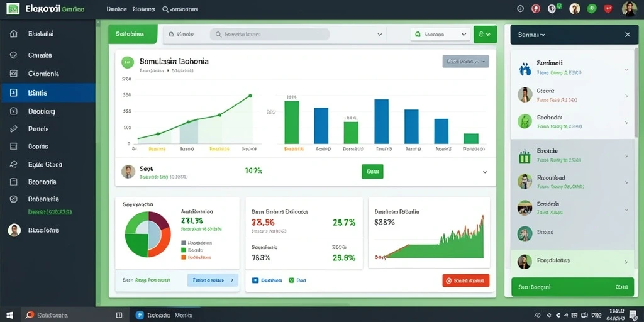The image size is (644, 322).
Task: Click the blue people group icon in right panel
Action: tap(525, 69)
